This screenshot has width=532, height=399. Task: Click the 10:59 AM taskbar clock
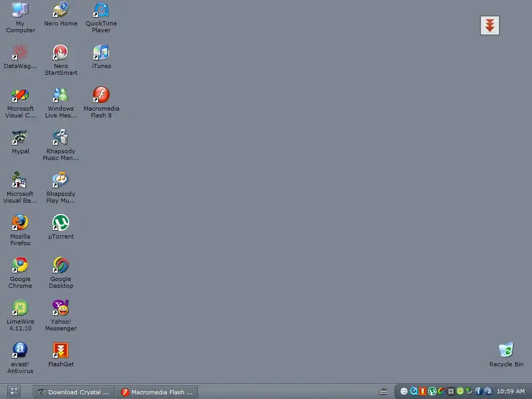pyautogui.click(x=511, y=392)
